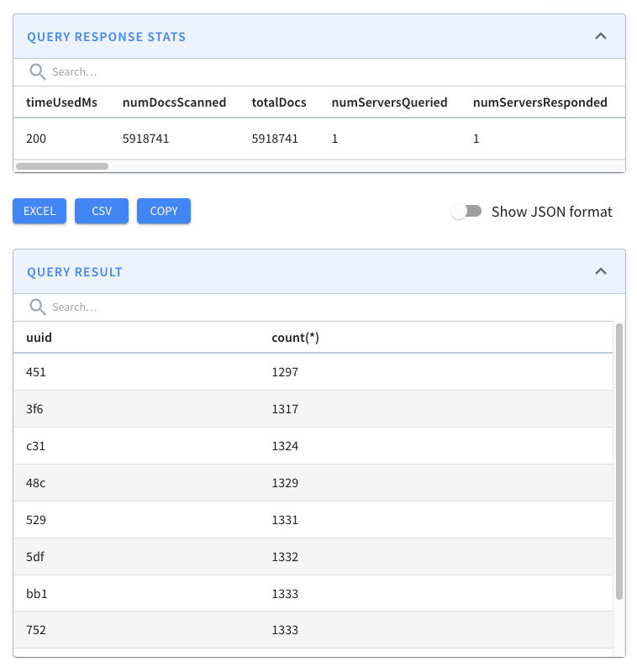Click the QUERY RESPONSE STATS panel title
This screenshot has width=637, height=672.
coord(106,36)
